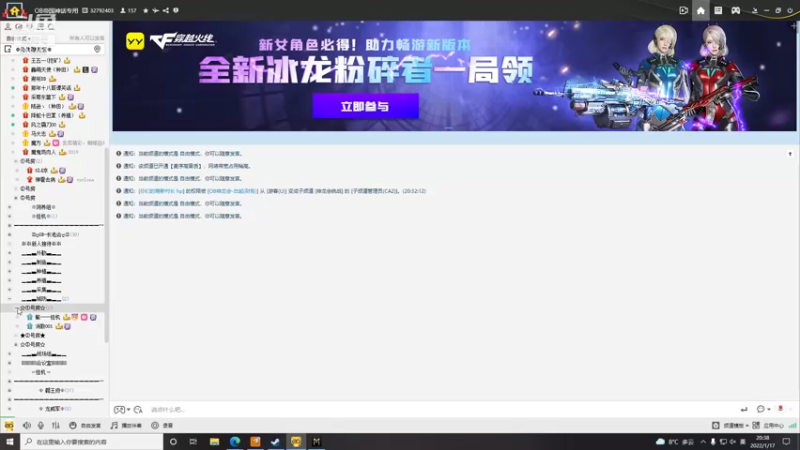
Task: Go to Home tab icon
Action: (701, 10)
